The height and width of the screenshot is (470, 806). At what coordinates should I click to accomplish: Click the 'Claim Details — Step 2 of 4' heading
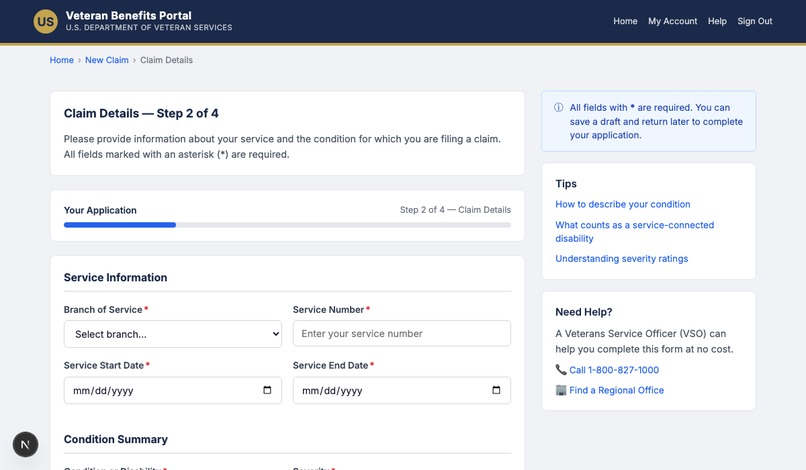point(141,113)
